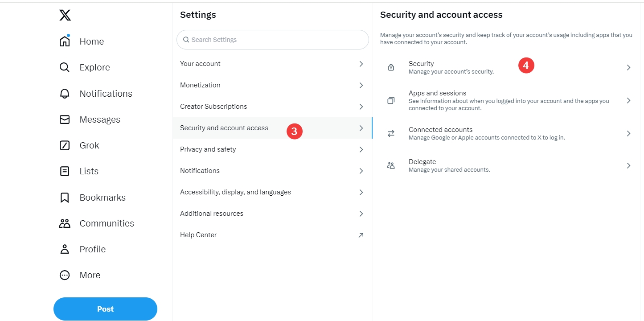Click the Explore magnifying glass icon
Image resolution: width=644 pixels, height=321 pixels.
pyautogui.click(x=65, y=67)
